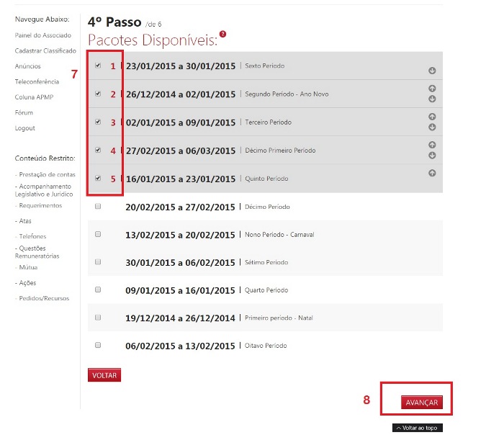The height and width of the screenshot is (435, 504).
Task: Check the Oitavo Período package checkbox
Action: point(98,345)
